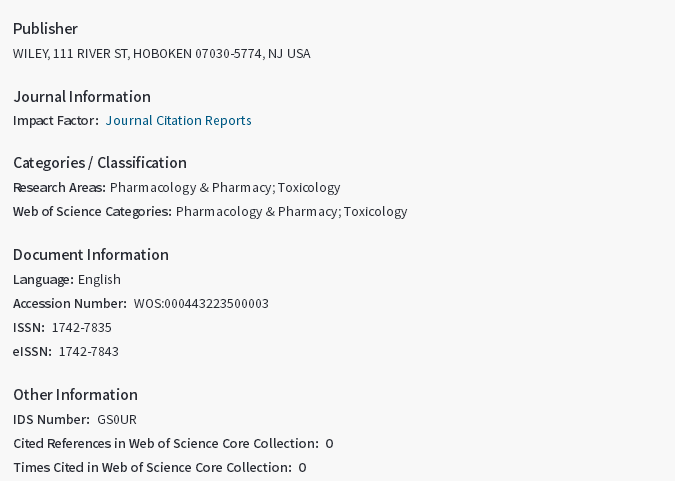Click the Publisher section heading
This screenshot has width=675, height=481.
click(45, 29)
